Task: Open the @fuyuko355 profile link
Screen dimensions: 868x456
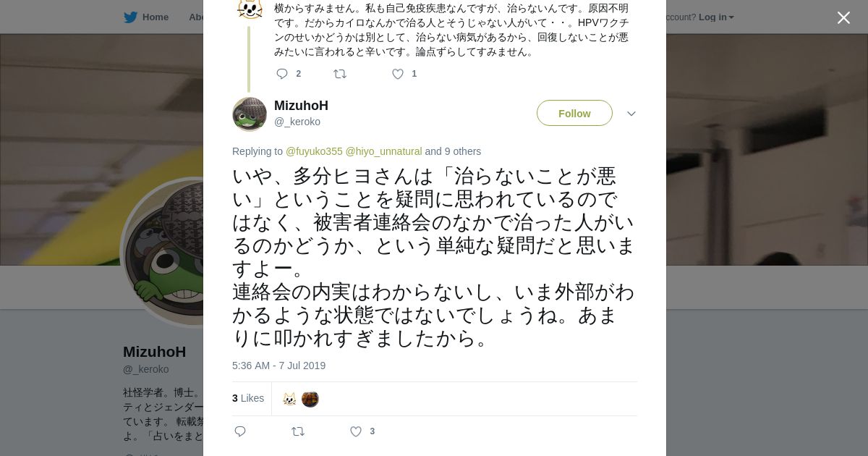Action: tap(314, 151)
